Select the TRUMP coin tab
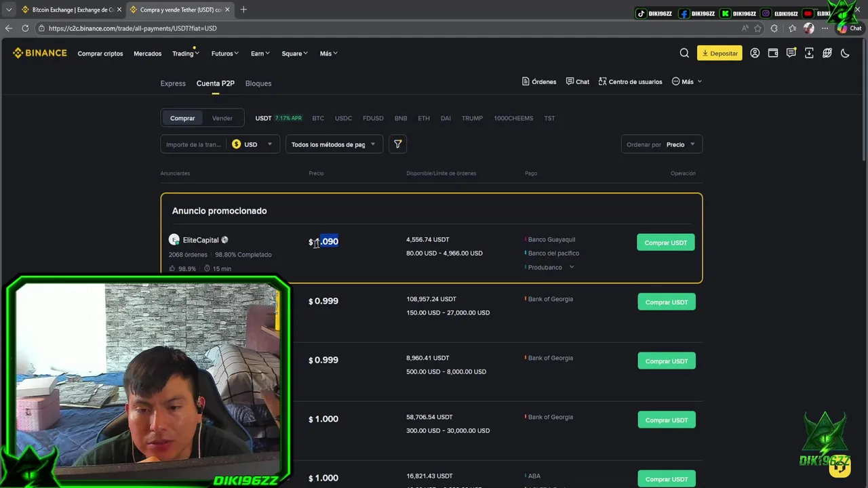868x488 pixels. click(x=473, y=118)
